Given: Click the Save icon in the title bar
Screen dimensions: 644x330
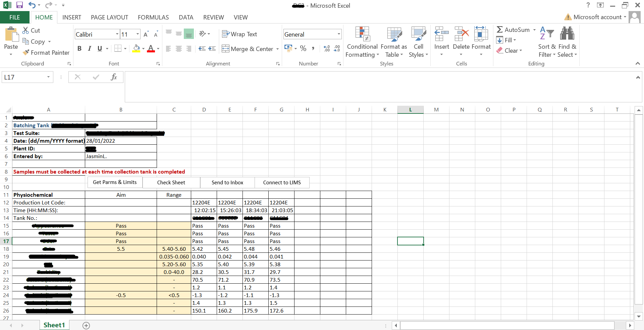Looking at the screenshot, I should 19,5.
